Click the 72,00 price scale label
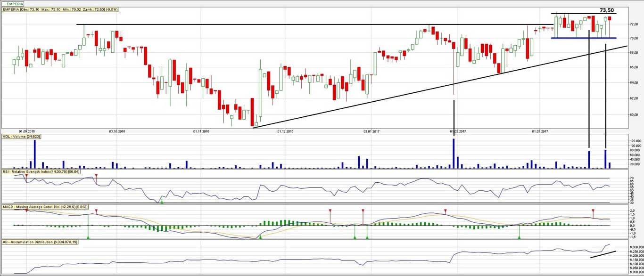This screenshot has width=644, height=276. (x=634, y=24)
